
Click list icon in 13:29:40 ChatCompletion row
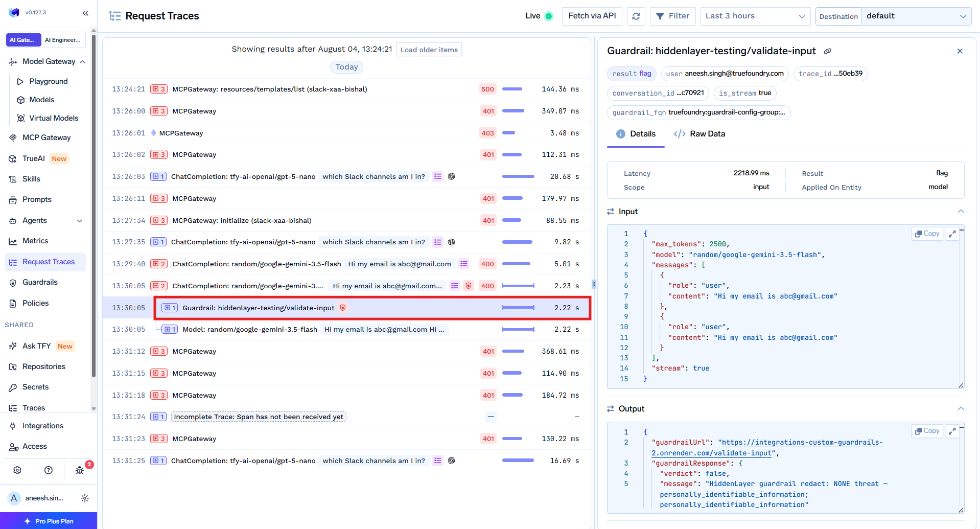pyautogui.click(x=464, y=264)
